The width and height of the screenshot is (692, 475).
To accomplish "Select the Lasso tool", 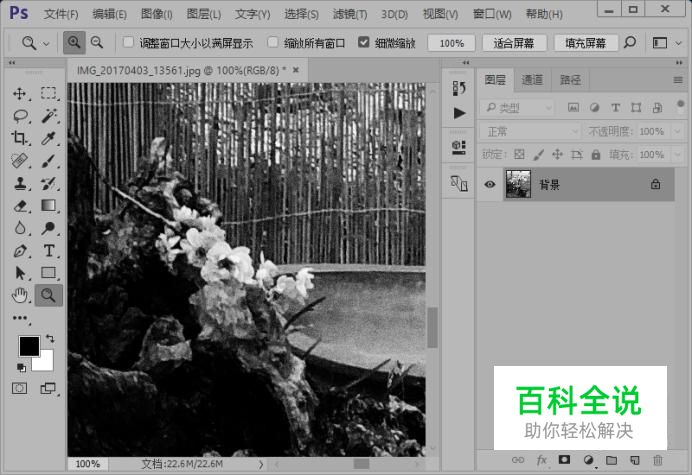I will coord(20,116).
